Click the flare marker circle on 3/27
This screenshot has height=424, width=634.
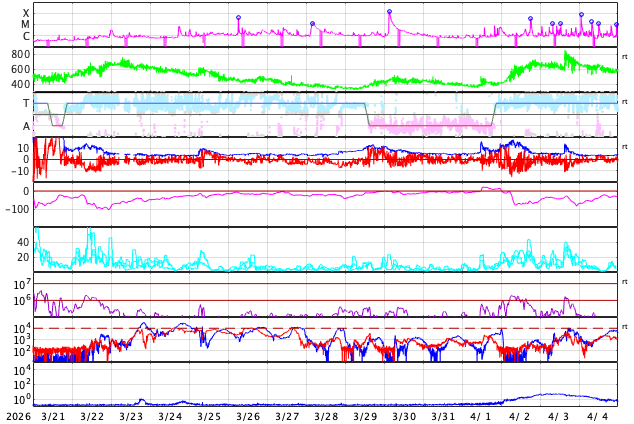pos(312,24)
